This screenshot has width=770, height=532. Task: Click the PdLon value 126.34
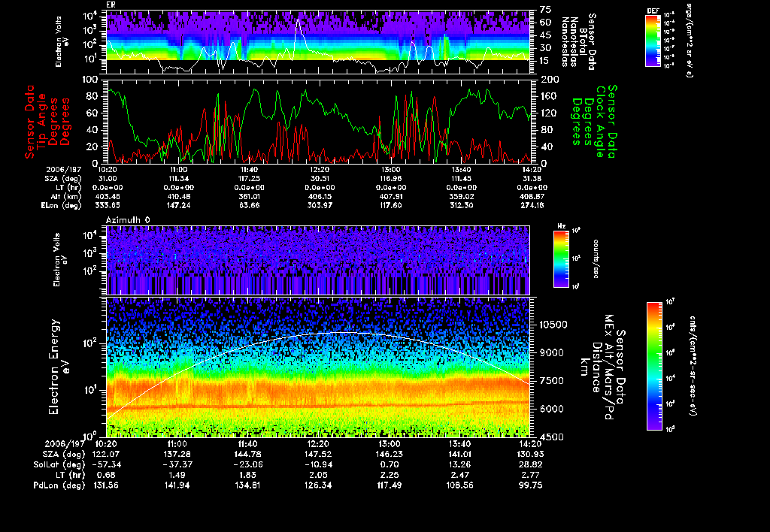pos(318,485)
